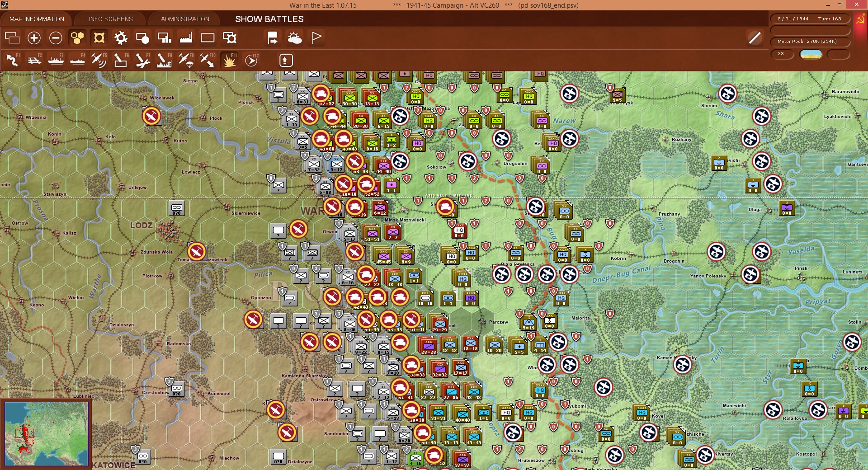Open the ADMINISTRATION tab
The image size is (868, 470).
pyautogui.click(x=185, y=19)
